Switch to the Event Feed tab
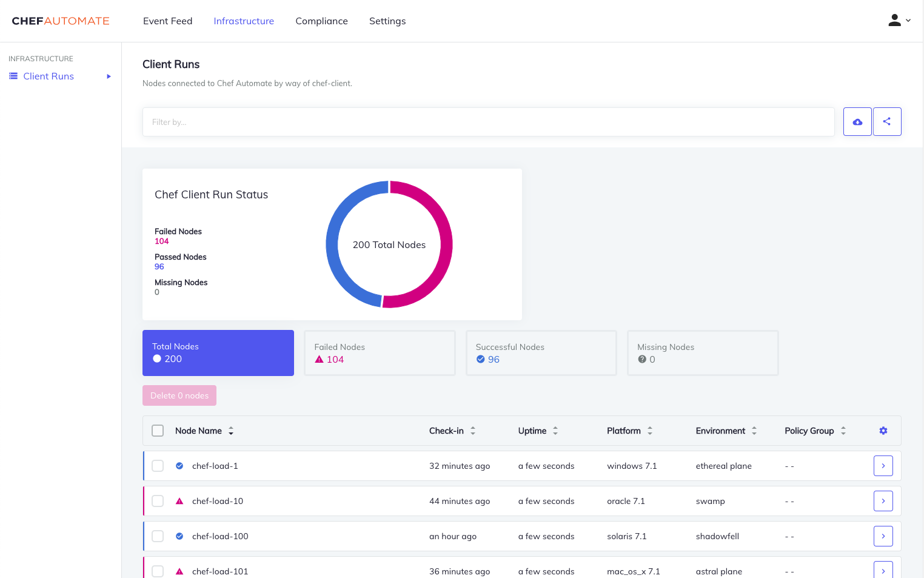The height and width of the screenshot is (578, 924). pos(167,21)
